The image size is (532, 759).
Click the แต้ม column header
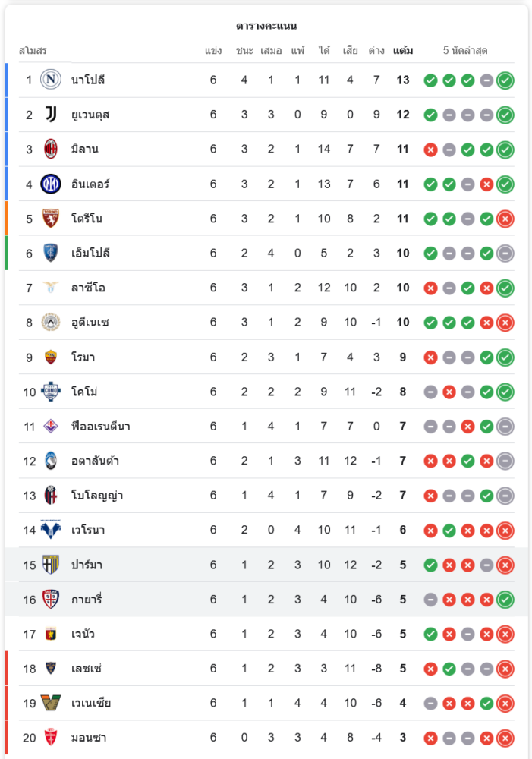coord(403,50)
